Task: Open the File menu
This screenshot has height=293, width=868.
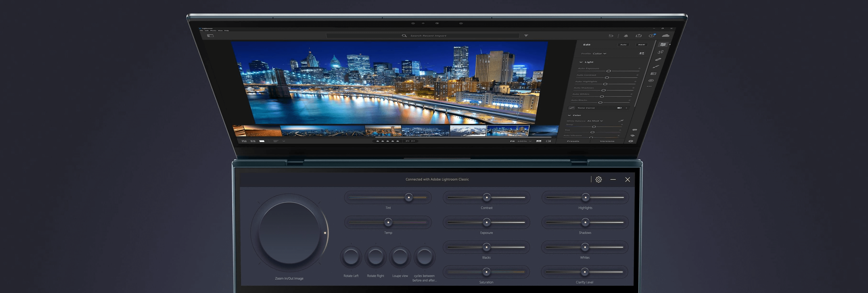Action: [201, 31]
